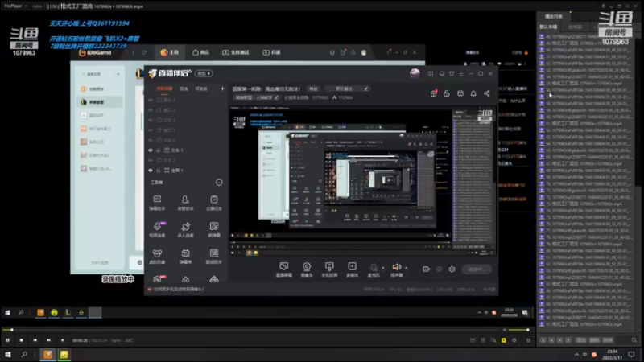Select the first scene tab in 直播伴侣
The image size is (644, 362).
click(x=164, y=88)
